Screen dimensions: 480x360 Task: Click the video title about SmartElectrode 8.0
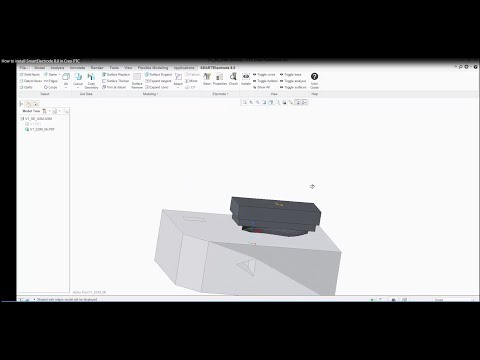[x=40, y=61]
